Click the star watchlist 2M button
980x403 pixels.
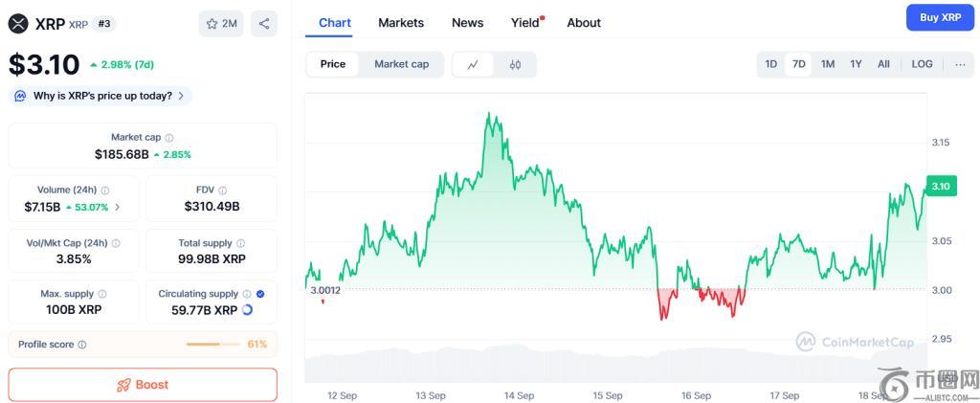point(221,24)
